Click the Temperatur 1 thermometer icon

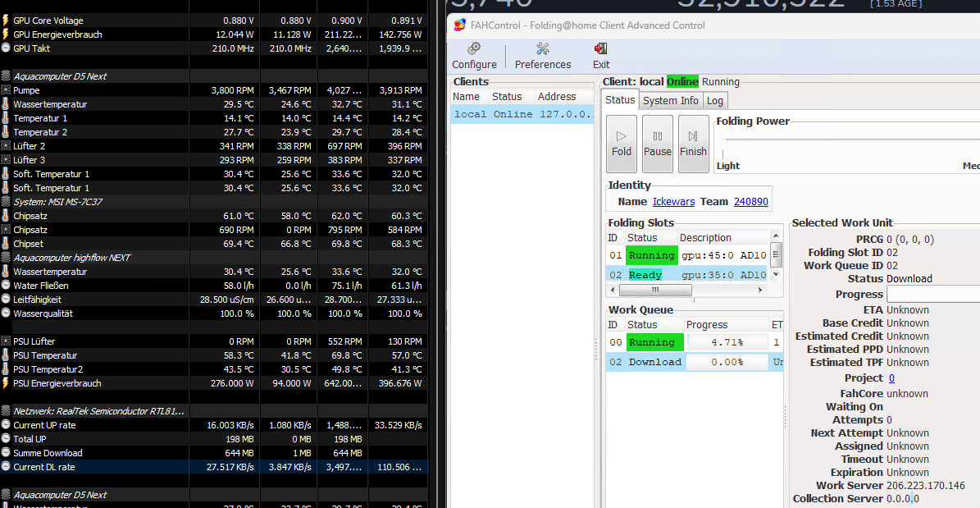pos(7,118)
